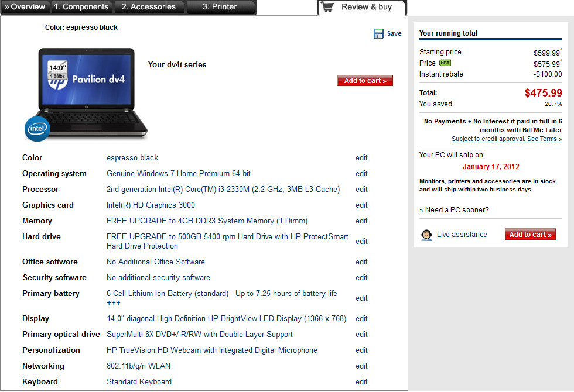This screenshot has height=392, width=574.
Task: Click the Save link text
Action: [394, 34]
